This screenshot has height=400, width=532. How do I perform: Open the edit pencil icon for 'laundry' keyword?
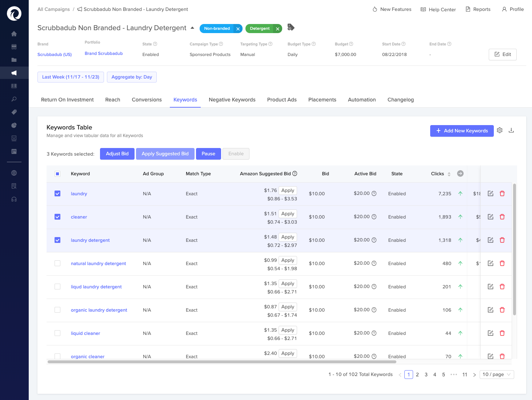point(490,193)
